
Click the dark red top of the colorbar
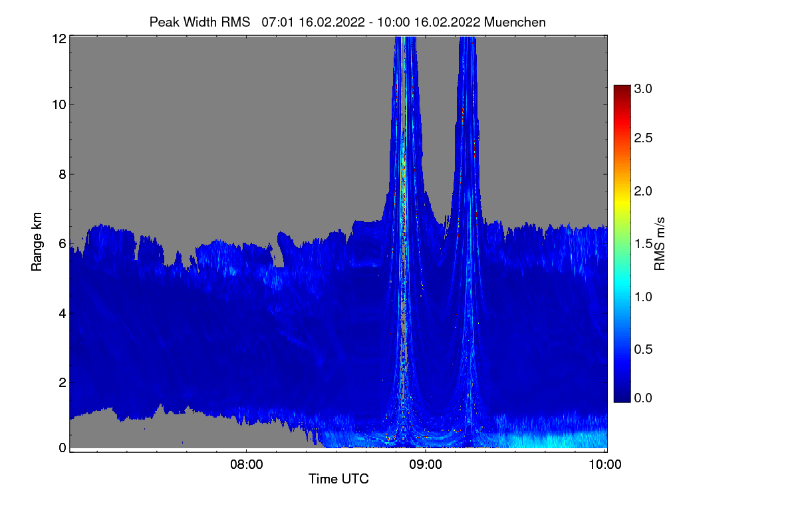(x=621, y=92)
